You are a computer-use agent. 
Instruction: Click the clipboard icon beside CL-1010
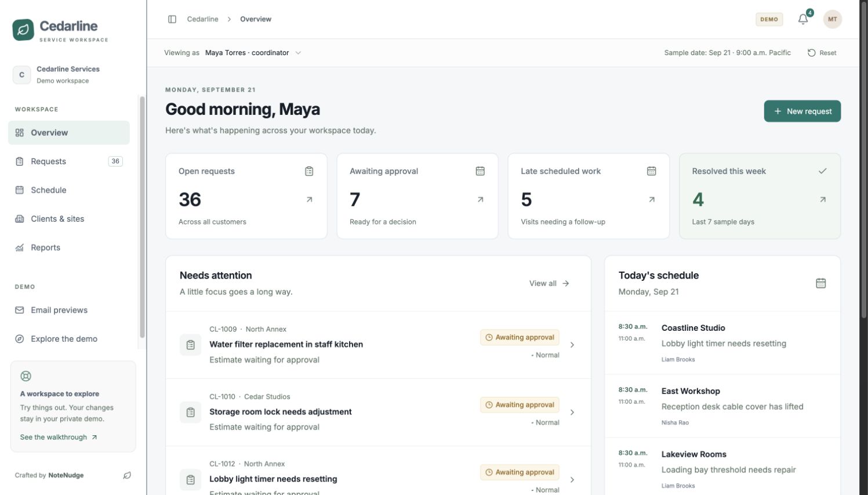tap(190, 412)
